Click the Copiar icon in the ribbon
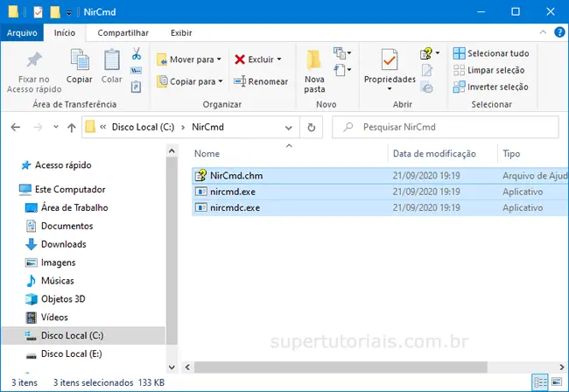The image size is (569, 392). coord(80,63)
